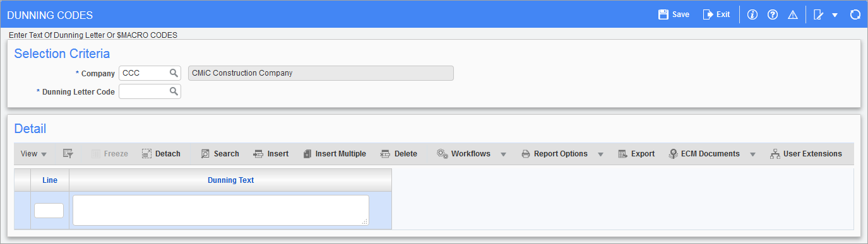Click the Save button in header
The width and height of the screenshot is (868, 244).
pos(674,14)
